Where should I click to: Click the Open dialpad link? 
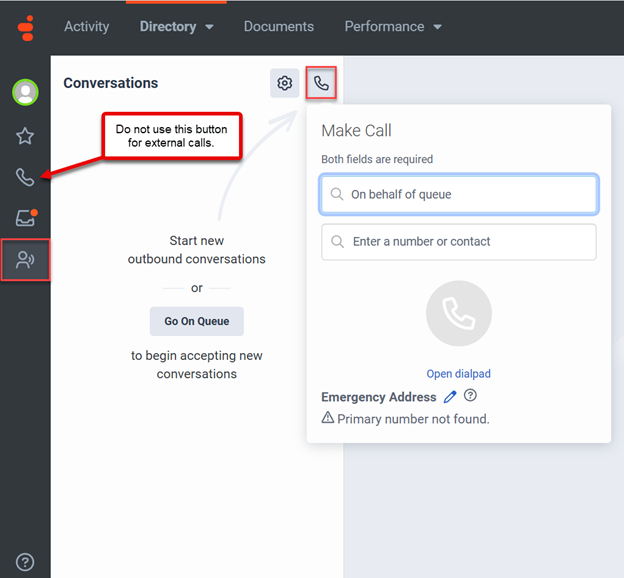458,374
